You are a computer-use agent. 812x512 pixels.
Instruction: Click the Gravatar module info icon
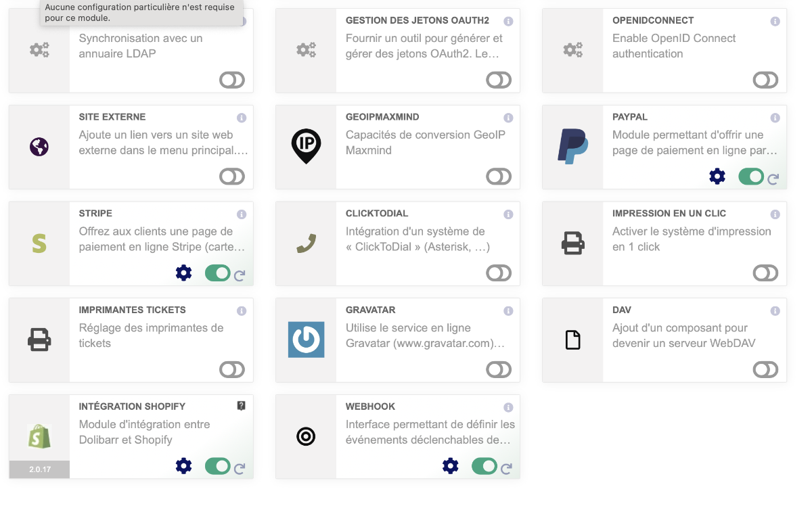coord(508,311)
